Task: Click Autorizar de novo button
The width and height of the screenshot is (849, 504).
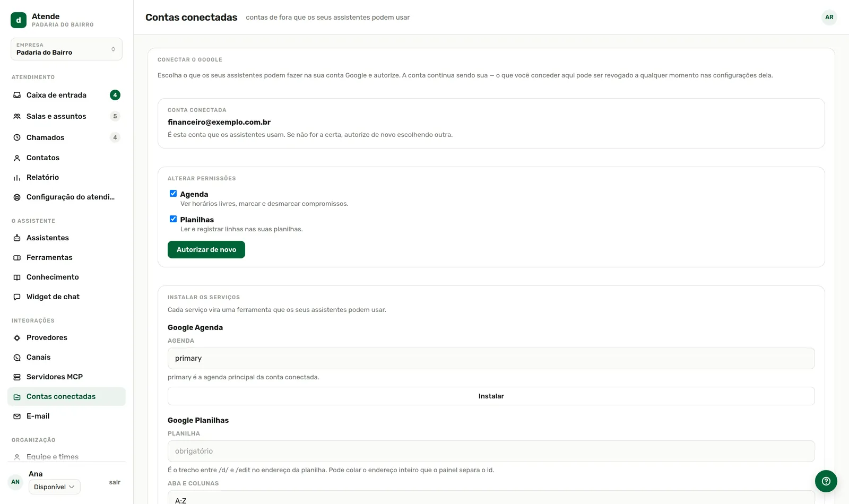Action: pos(206,249)
